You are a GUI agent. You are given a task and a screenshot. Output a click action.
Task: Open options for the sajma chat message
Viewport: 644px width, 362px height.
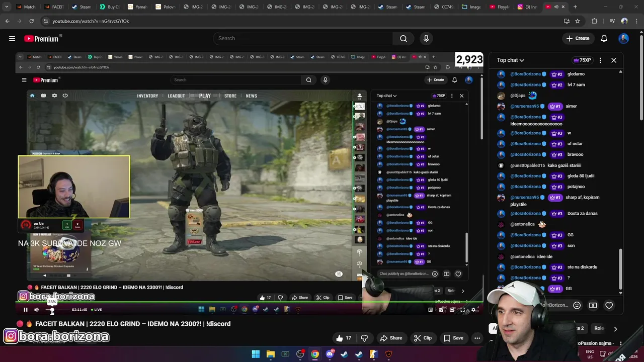pyautogui.click(x=621, y=343)
